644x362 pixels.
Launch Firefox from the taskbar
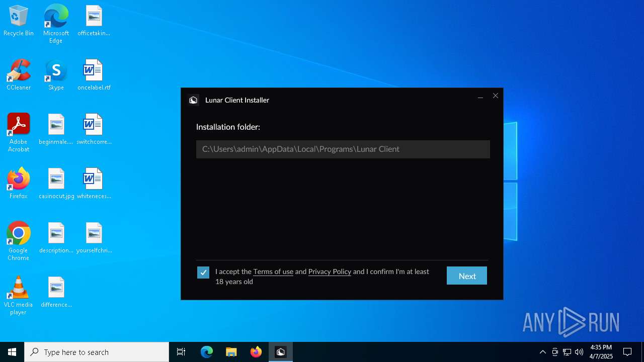pos(256,352)
